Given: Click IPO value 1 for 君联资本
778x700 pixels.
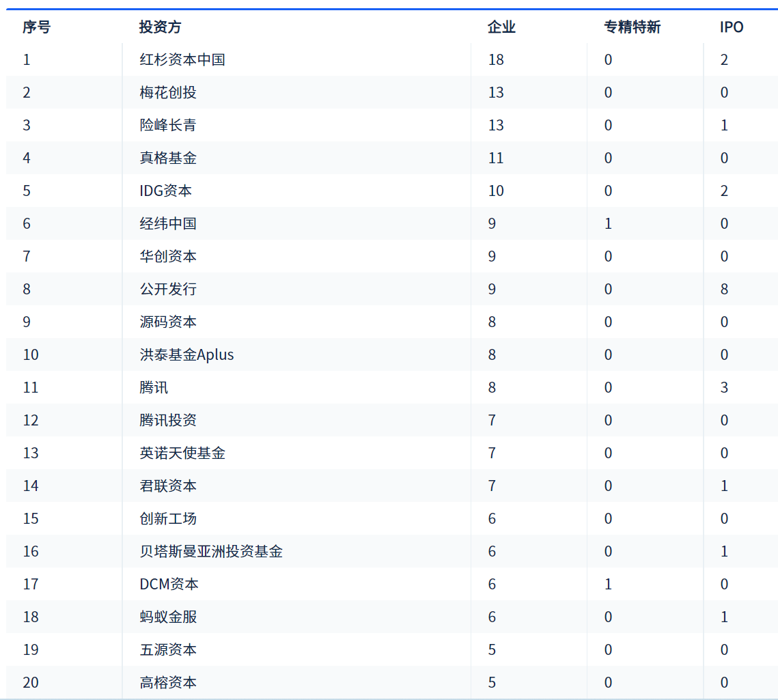Looking at the screenshot, I should tap(725, 486).
